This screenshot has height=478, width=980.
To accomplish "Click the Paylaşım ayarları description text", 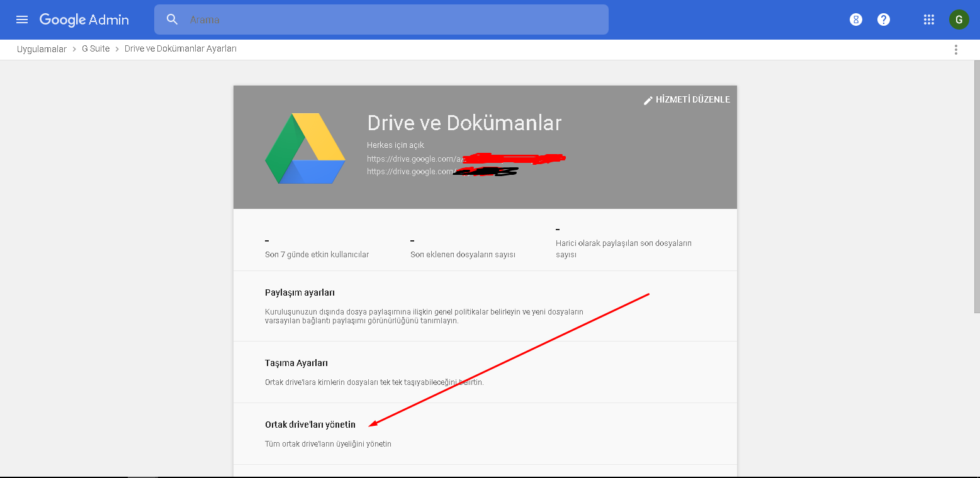I will 424,316.
